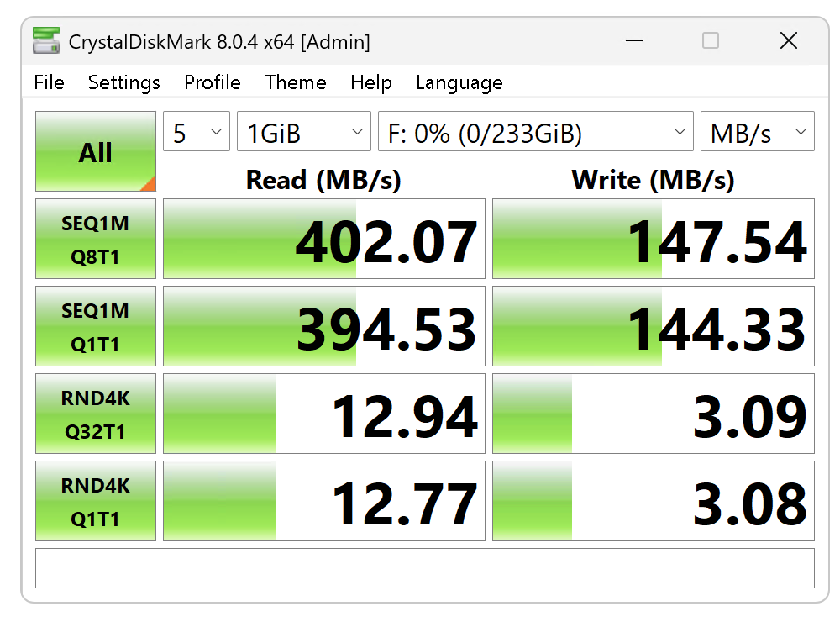Open the F: drive selection dropdown

tap(536, 133)
